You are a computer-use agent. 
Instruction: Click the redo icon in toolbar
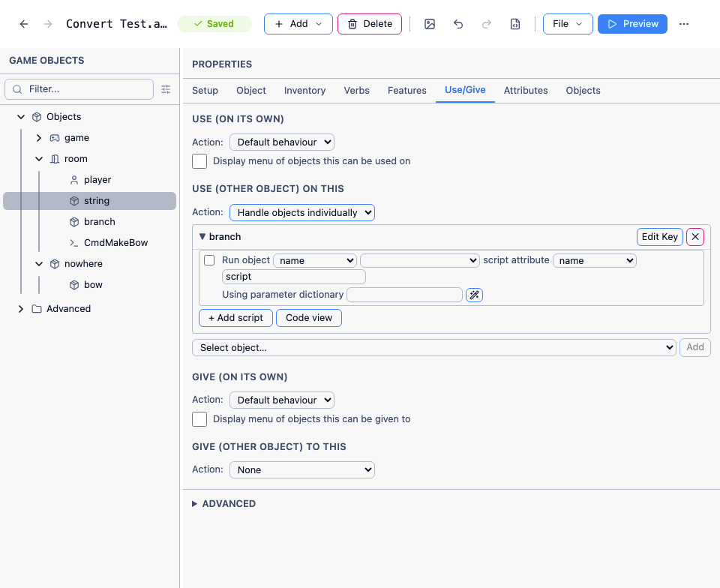click(487, 24)
